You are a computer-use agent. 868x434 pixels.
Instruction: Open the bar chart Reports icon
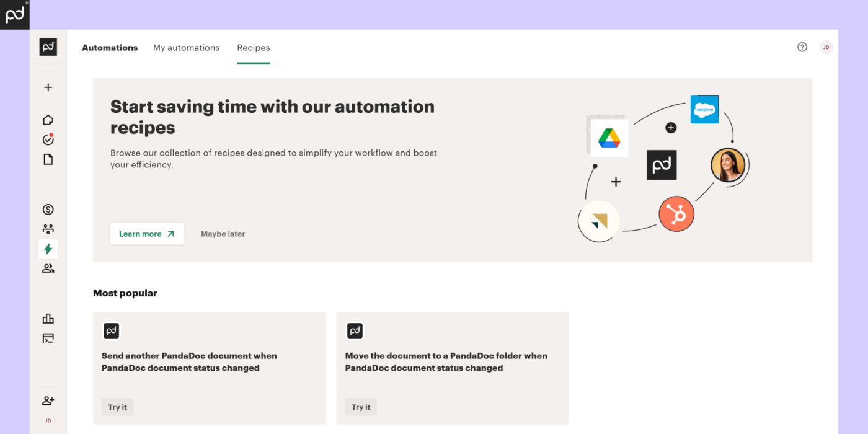coord(48,319)
